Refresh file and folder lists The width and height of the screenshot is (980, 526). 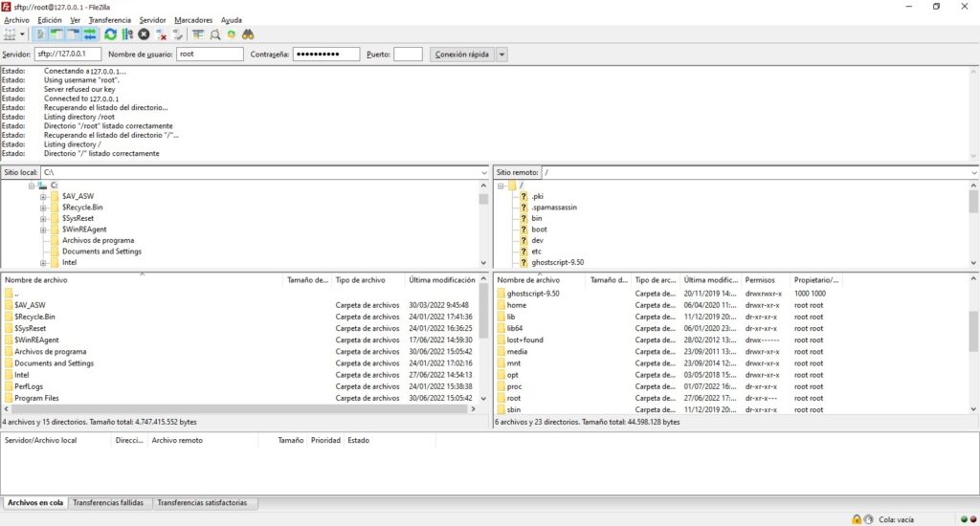(111, 34)
